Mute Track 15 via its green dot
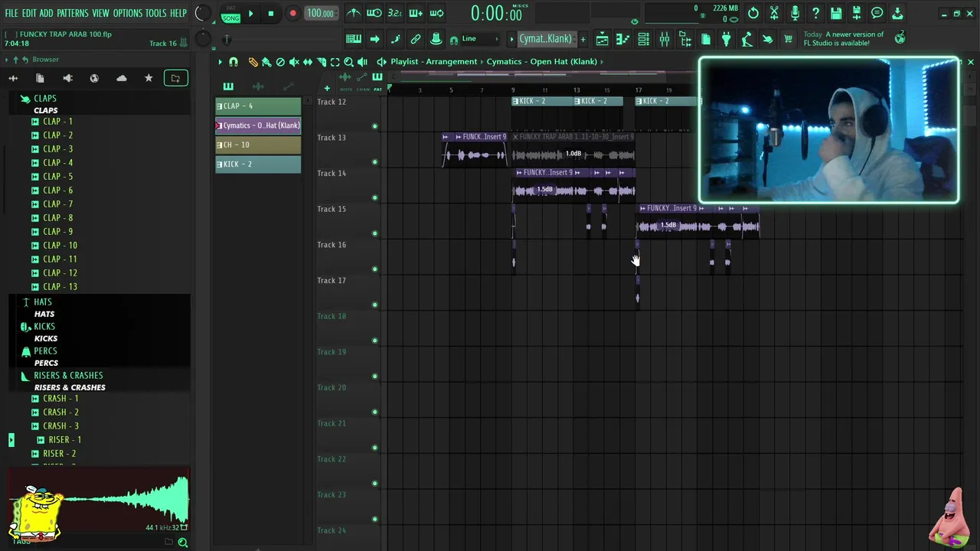 tap(374, 233)
